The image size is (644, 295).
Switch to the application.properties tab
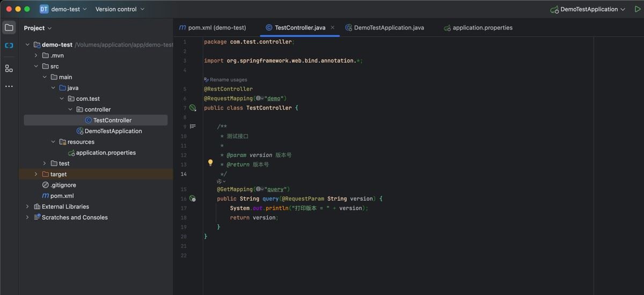pos(482,28)
